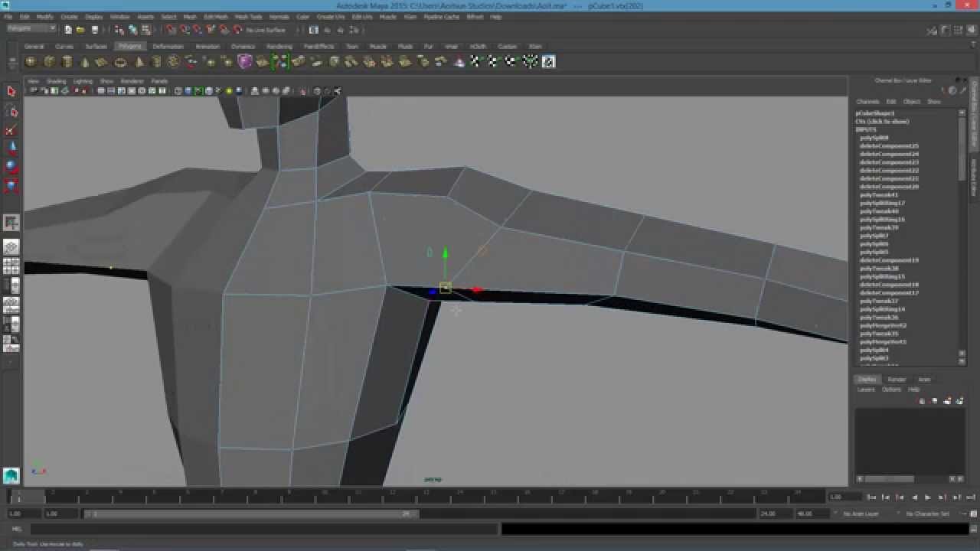Grab the green Y-axis arrow of the move manipulator

[445, 253]
